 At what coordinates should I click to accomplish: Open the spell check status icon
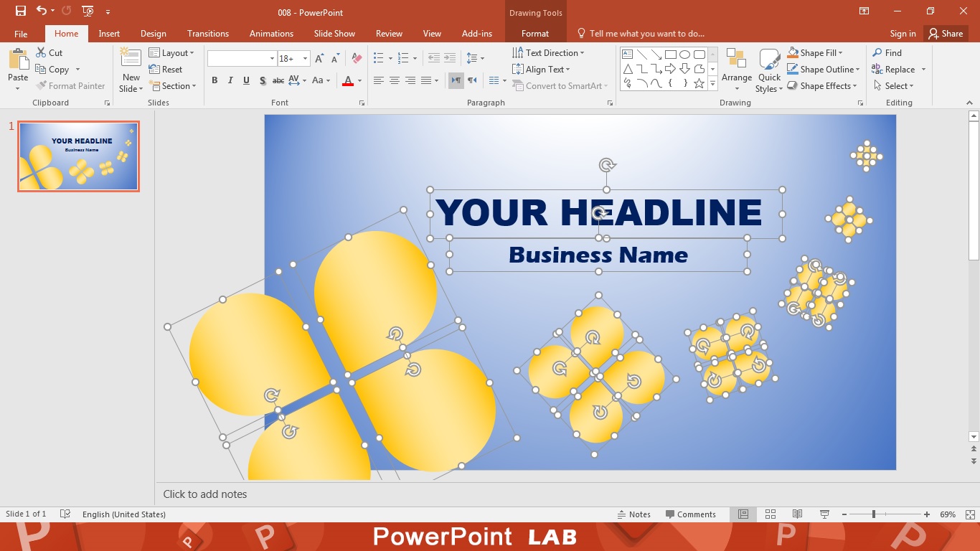tap(65, 514)
